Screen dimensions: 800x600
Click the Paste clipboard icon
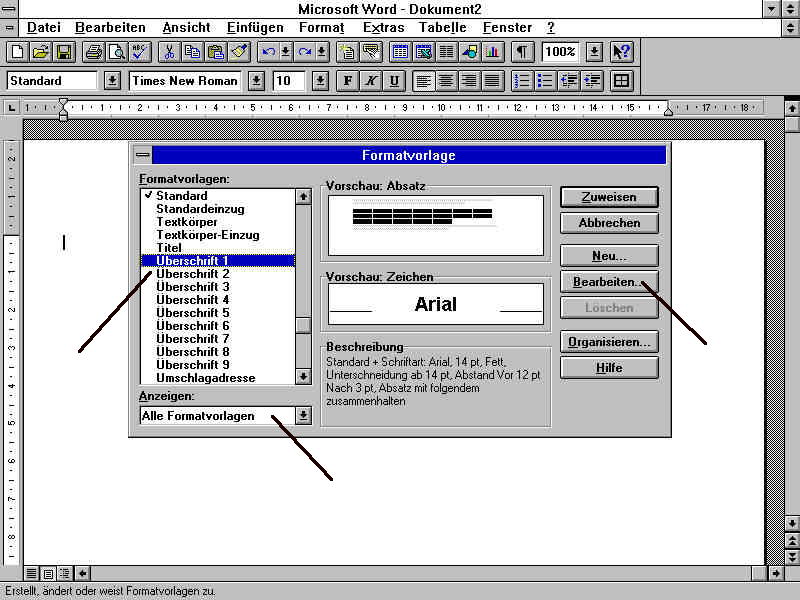(216, 52)
